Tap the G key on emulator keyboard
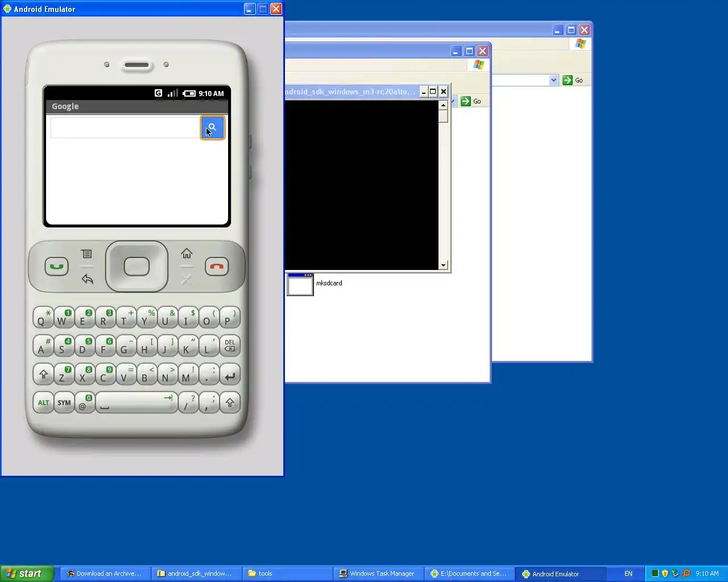The image size is (728, 582). pos(126,346)
